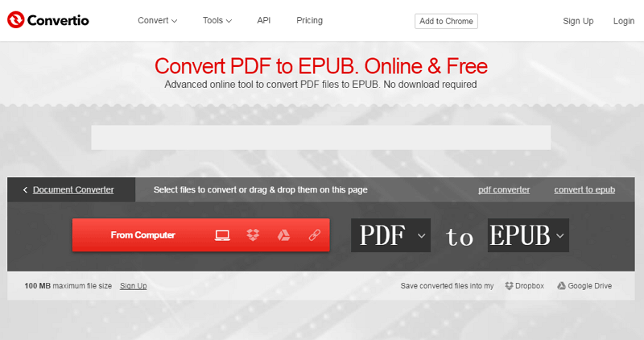This screenshot has width=644, height=340.
Task: Click the Add to Chrome button
Action: (446, 22)
